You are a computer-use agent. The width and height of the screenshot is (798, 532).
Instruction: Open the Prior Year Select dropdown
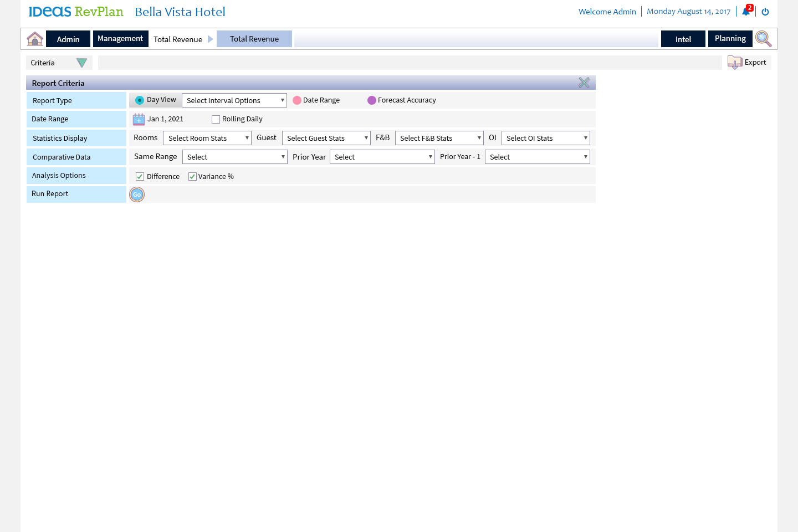click(x=382, y=157)
